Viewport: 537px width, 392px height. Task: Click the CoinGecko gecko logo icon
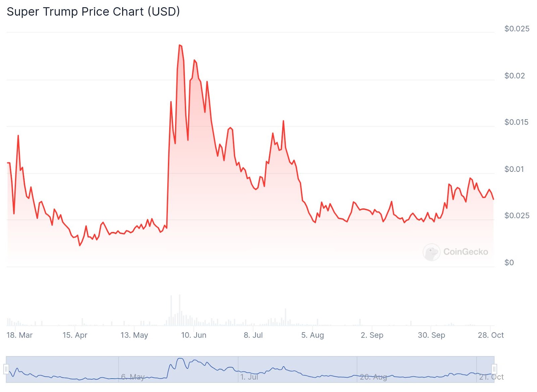(431, 252)
